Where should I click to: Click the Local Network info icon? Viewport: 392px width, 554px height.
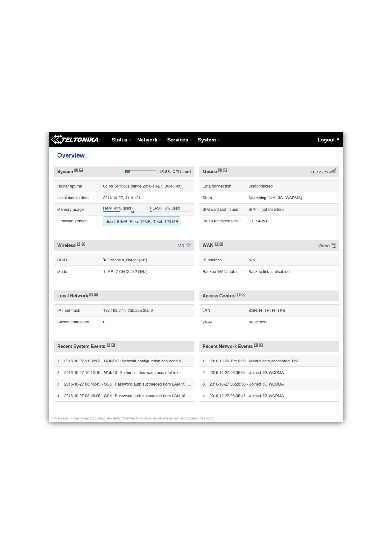click(91, 295)
